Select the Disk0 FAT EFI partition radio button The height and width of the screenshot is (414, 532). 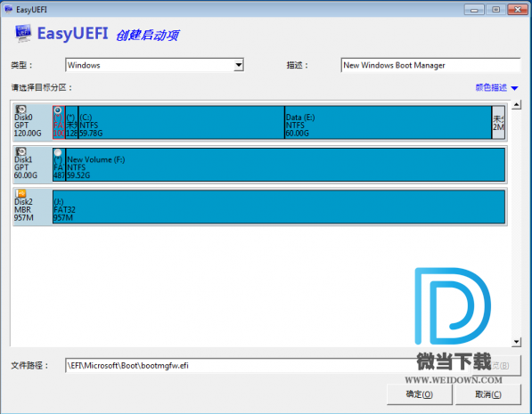coord(58,110)
